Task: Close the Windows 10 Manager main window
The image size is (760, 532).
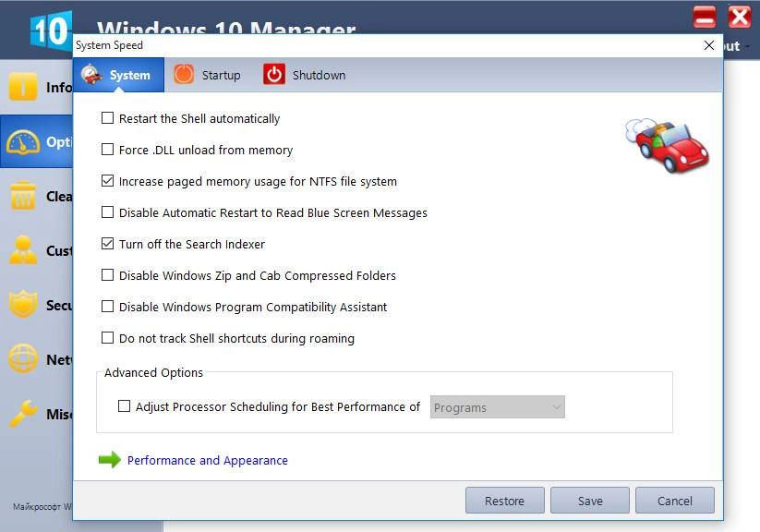Action: (740, 18)
